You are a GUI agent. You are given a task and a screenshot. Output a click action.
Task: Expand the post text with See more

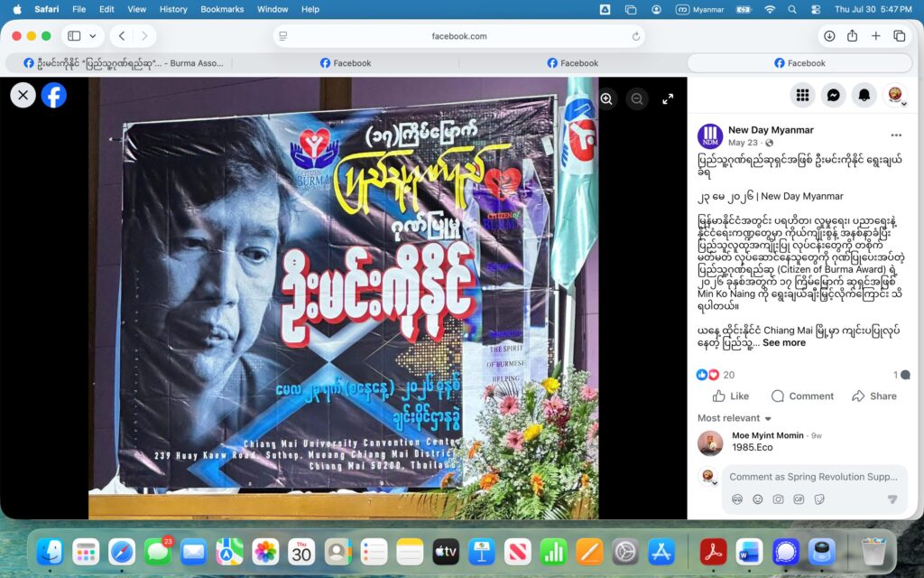(784, 342)
